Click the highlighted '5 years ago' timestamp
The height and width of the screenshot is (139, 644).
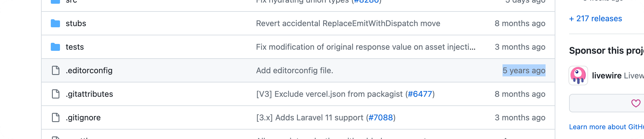point(524,70)
